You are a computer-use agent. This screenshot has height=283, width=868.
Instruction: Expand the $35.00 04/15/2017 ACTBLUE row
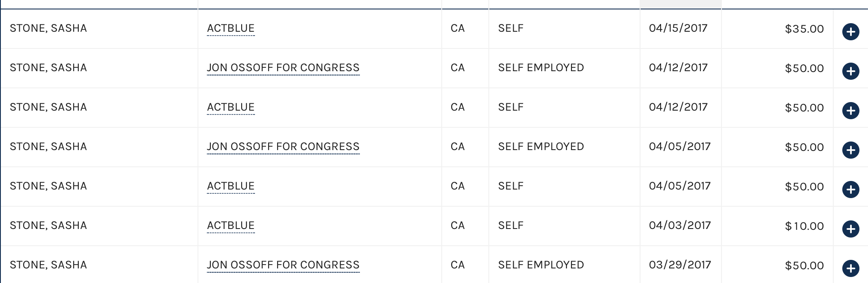850,32
